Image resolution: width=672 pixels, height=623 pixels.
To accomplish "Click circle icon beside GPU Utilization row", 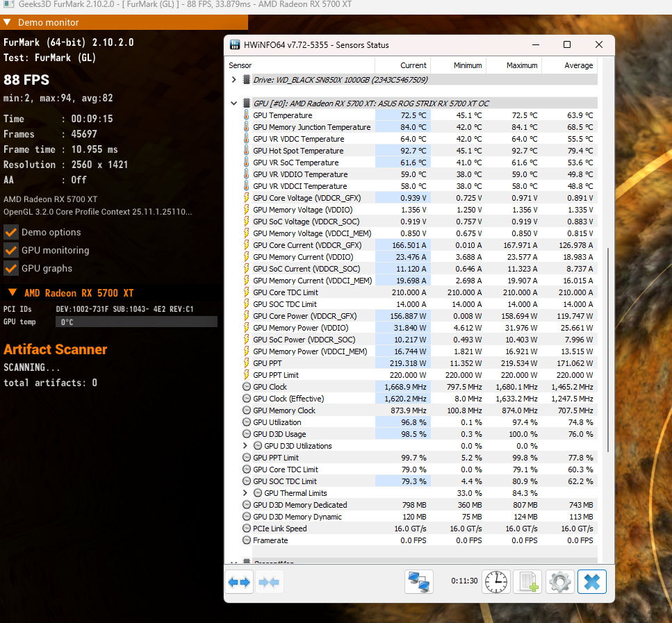I will (x=247, y=422).
